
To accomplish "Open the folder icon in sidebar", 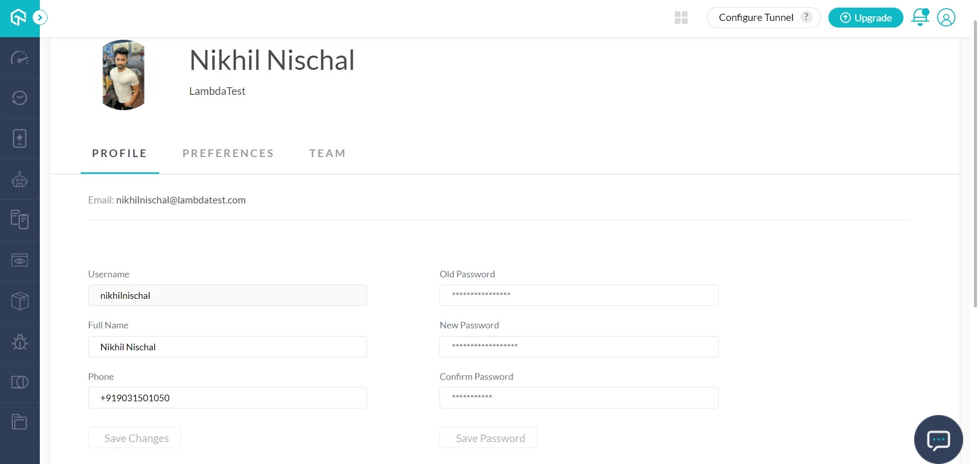I will [x=19, y=422].
